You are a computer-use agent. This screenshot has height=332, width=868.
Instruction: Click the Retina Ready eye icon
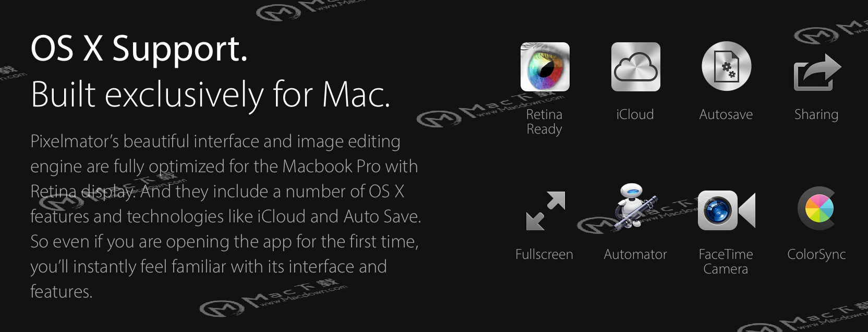[545, 67]
